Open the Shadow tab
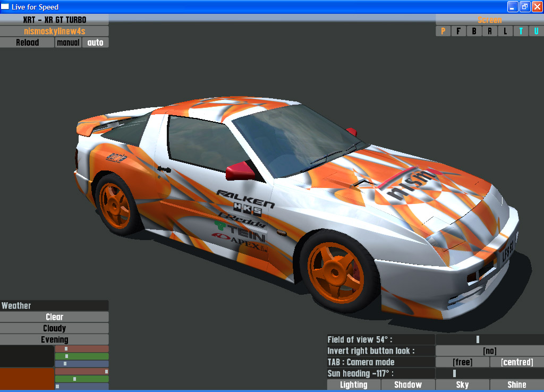544x392 pixels. coord(408,385)
